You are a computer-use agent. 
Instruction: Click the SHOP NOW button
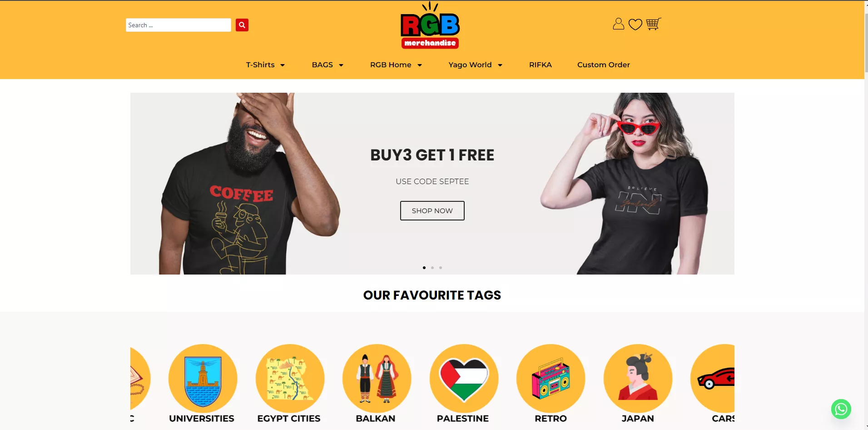tap(432, 211)
